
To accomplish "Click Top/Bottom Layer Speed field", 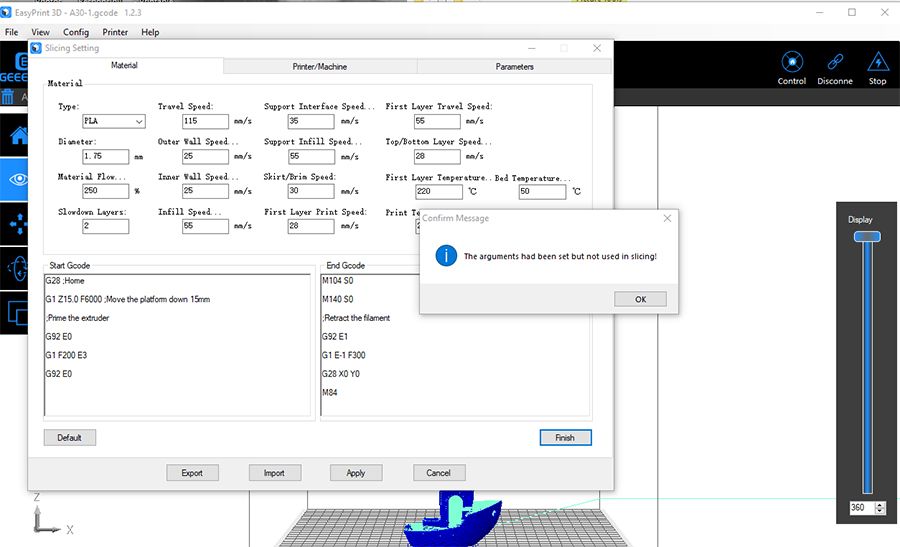I will click(437, 156).
